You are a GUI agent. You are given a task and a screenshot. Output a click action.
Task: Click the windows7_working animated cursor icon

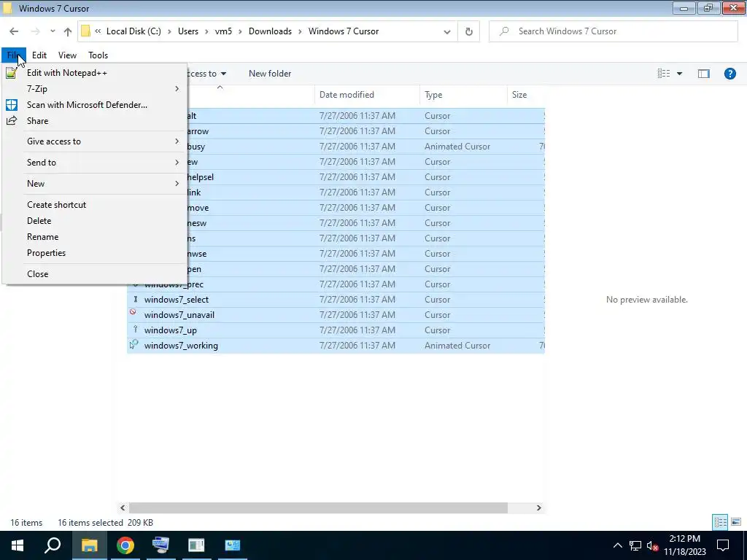[x=134, y=344]
